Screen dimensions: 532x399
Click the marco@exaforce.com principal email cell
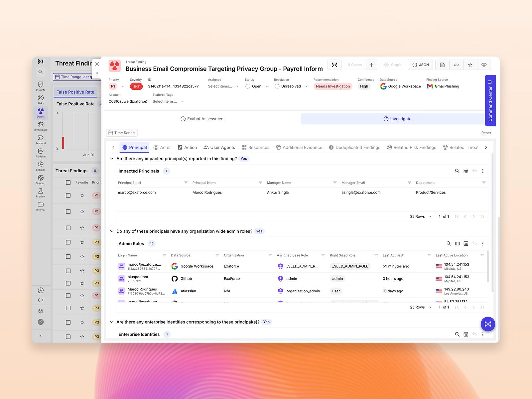tap(137, 193)
